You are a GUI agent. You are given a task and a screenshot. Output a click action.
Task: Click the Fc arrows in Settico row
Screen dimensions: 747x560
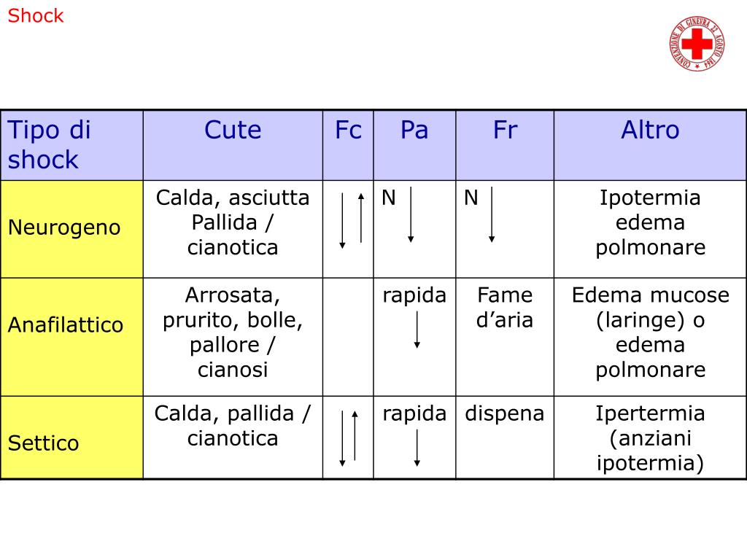[348, 438]
